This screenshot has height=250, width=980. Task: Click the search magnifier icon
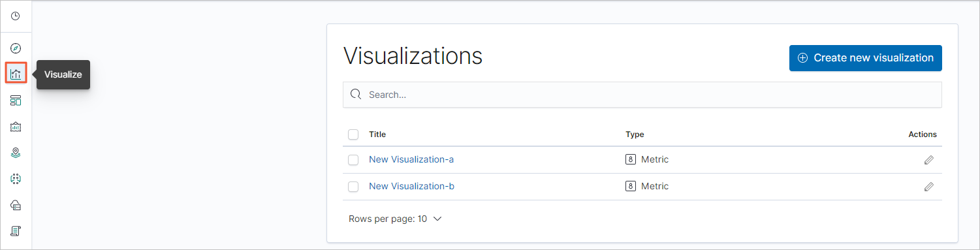[356, 95]
